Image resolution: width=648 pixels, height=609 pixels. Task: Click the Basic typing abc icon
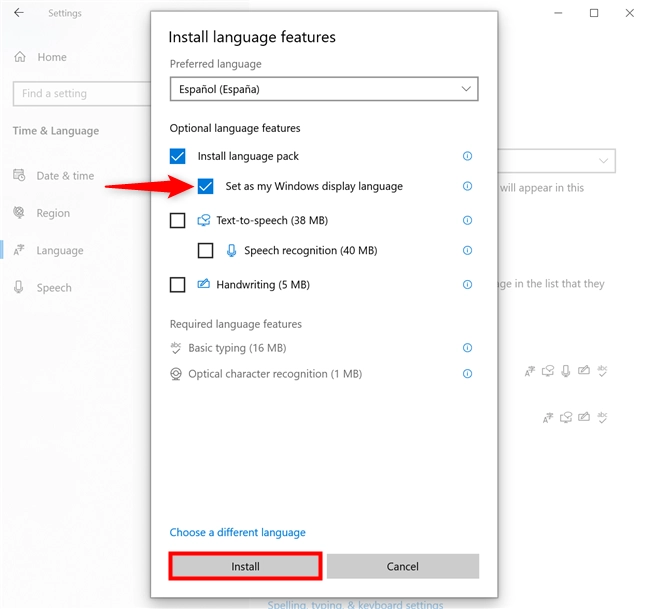176,348
